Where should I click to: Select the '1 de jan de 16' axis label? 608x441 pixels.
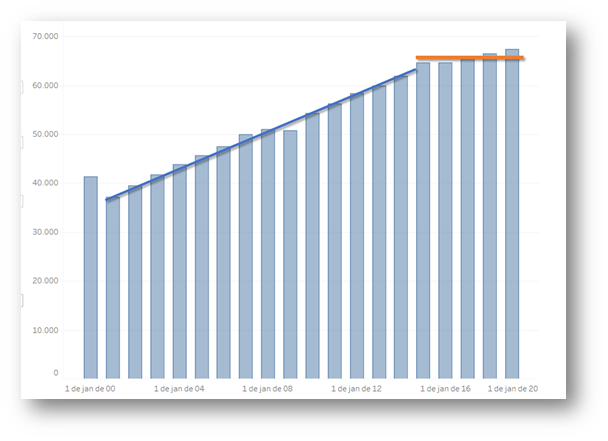pyautogui.click(x=445, y=388)
